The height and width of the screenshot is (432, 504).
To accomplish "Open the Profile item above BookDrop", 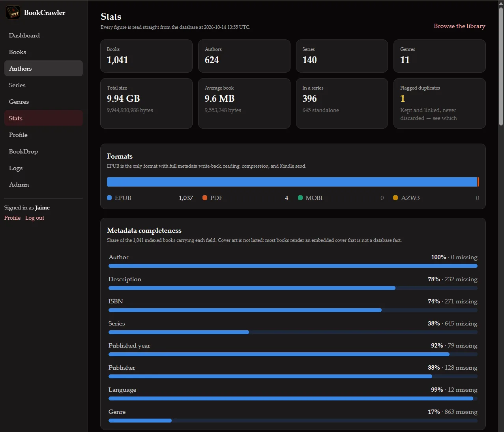I will [x=43, y=135].
